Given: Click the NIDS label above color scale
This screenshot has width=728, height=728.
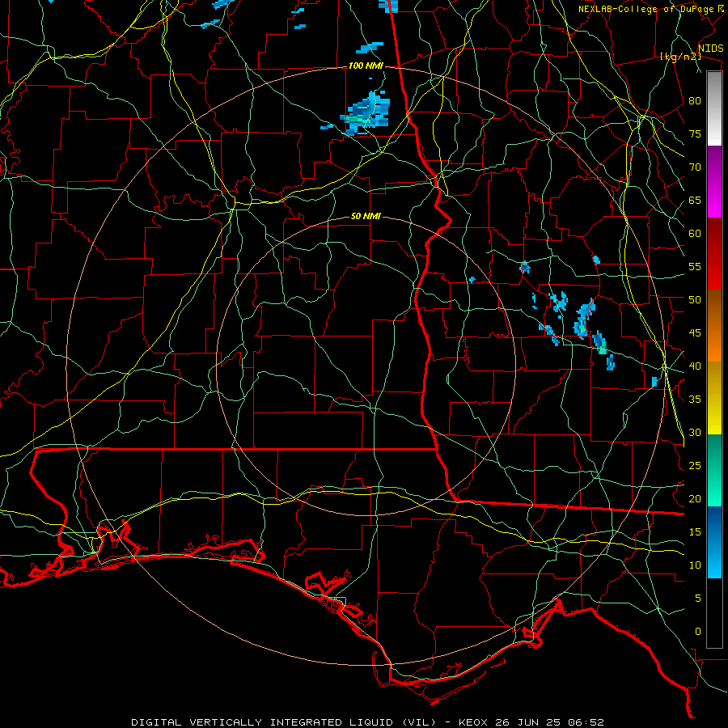Looking at the screenshot, I should (x=710, y=49).
